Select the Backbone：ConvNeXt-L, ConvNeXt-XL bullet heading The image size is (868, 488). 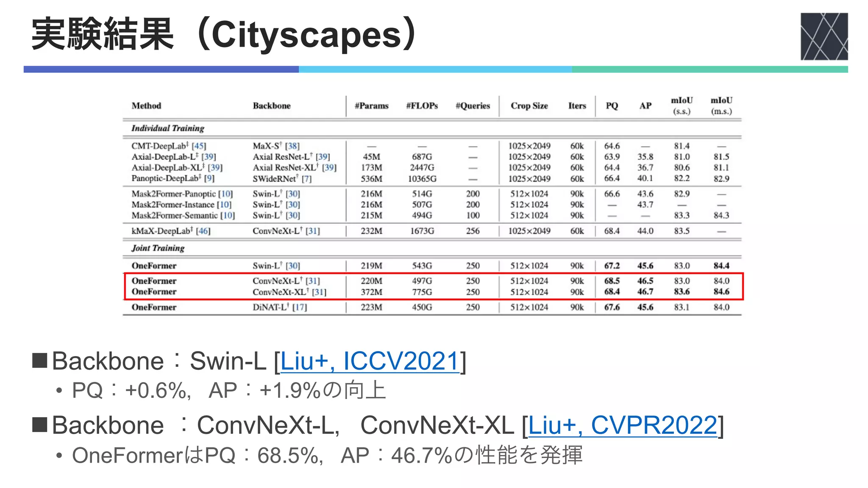378,426
